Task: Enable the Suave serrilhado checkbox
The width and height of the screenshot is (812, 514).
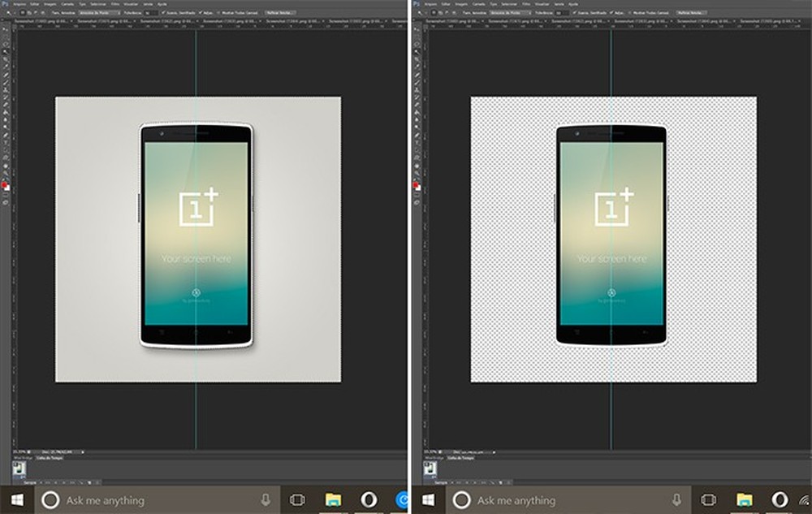Action: (x=163, y=14)
